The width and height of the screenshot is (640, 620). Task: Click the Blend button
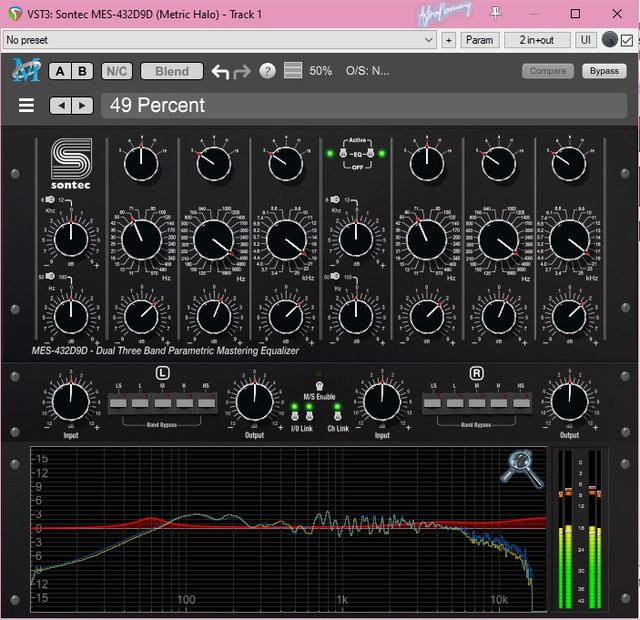pyautogui.click(x=172, y=71)
